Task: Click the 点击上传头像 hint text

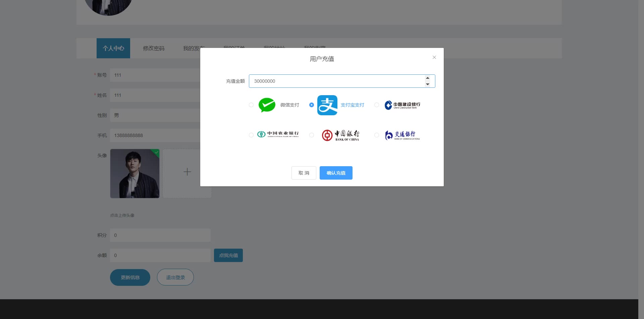Action: [122, 215]
